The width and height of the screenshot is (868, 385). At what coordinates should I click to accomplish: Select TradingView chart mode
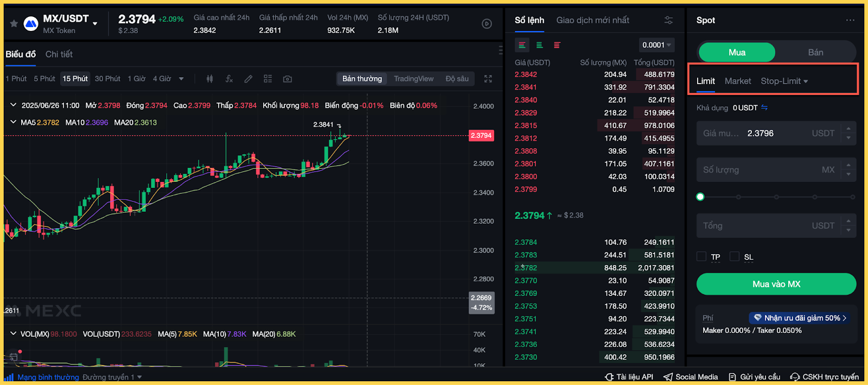413,79
